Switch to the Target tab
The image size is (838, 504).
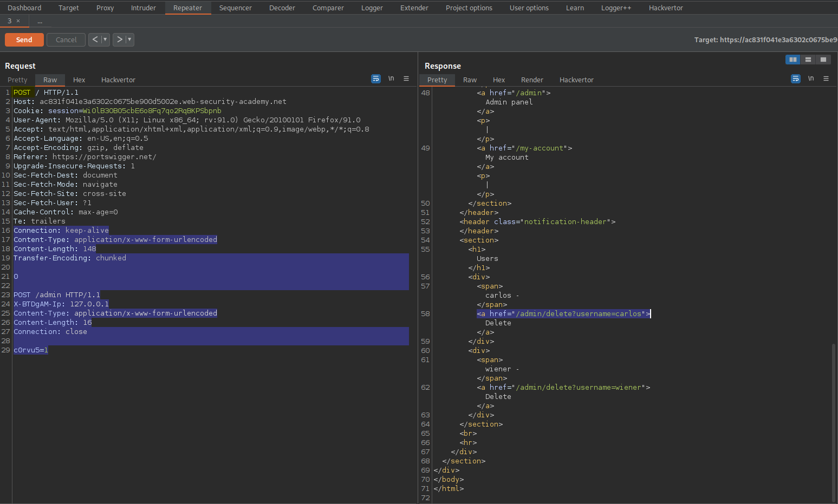(69, 8)
